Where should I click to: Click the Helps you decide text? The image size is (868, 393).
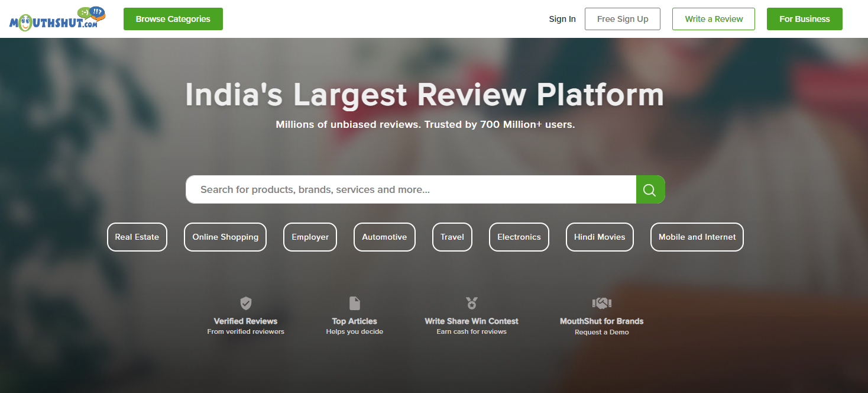coord(355,331)
